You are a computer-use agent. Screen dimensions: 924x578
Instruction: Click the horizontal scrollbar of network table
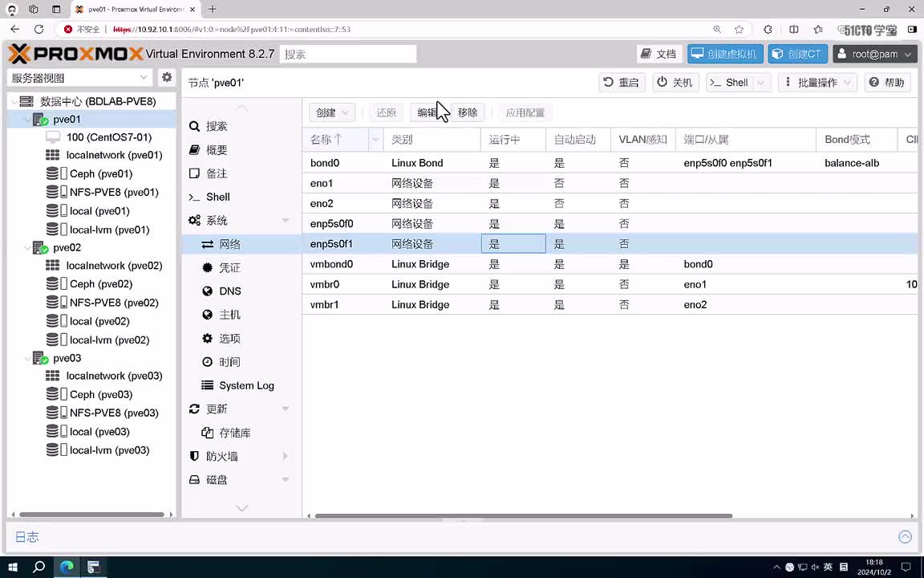tap(523, 515)
